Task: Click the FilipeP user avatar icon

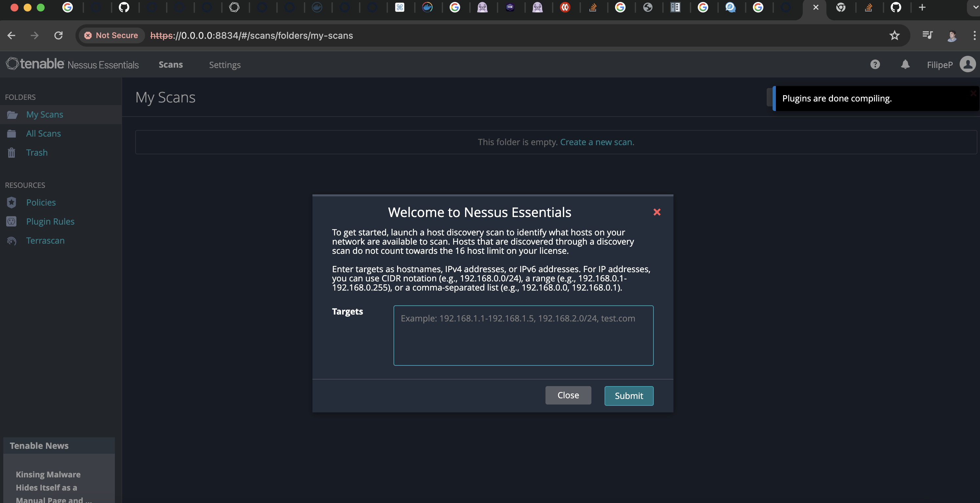Action: (968, 64)
